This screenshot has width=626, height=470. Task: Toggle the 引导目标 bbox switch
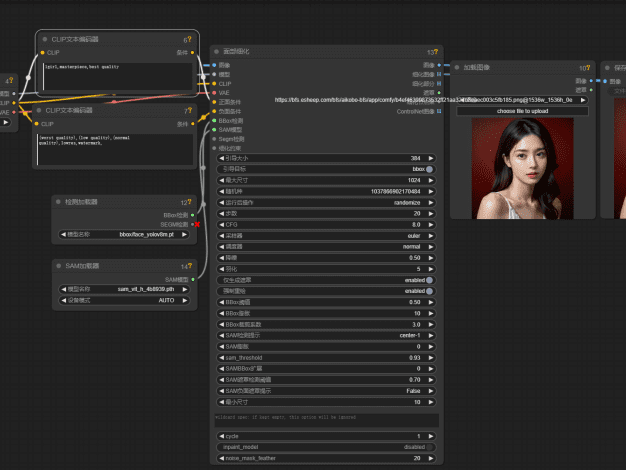[429, 169]
